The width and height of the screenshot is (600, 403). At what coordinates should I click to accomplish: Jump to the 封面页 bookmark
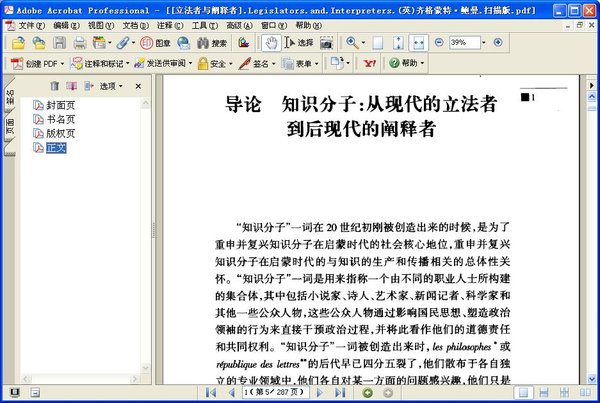60,105
